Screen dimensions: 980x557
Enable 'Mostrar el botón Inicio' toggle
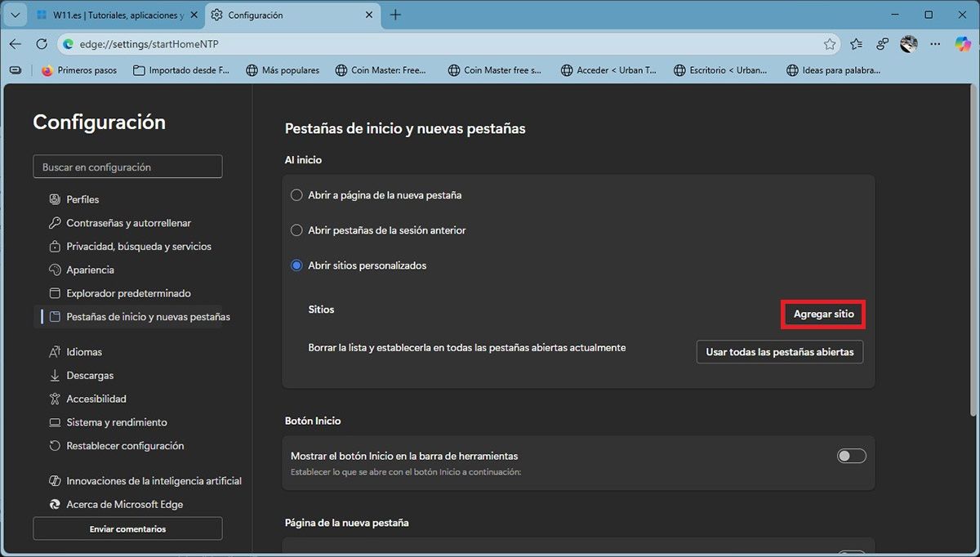point(851,456)
